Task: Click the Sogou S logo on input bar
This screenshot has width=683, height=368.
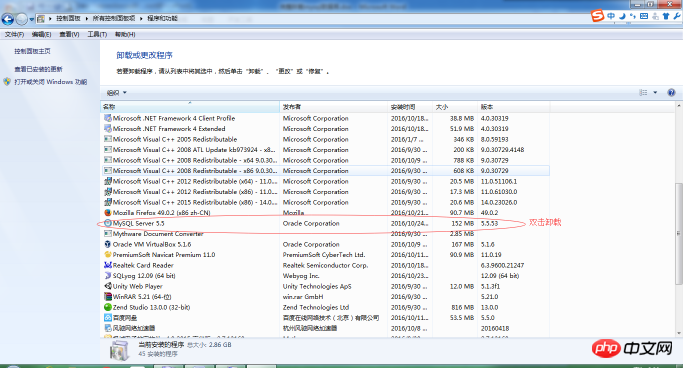Action: point(598,16)
